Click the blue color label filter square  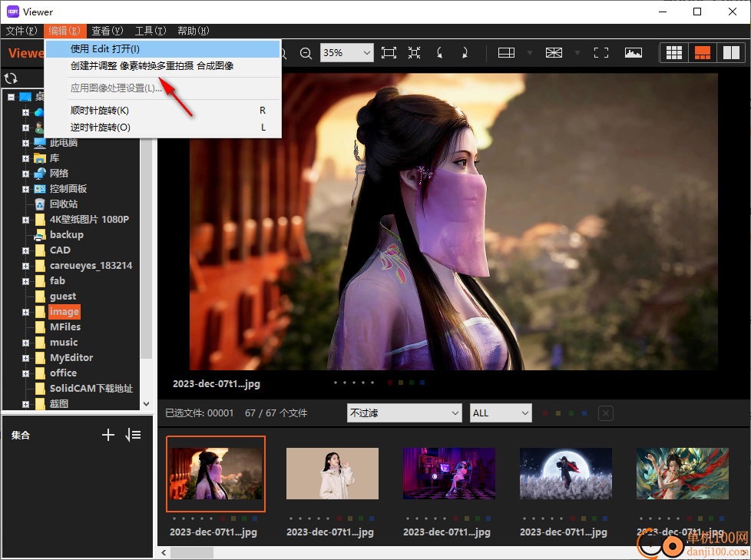coord(584,413)
